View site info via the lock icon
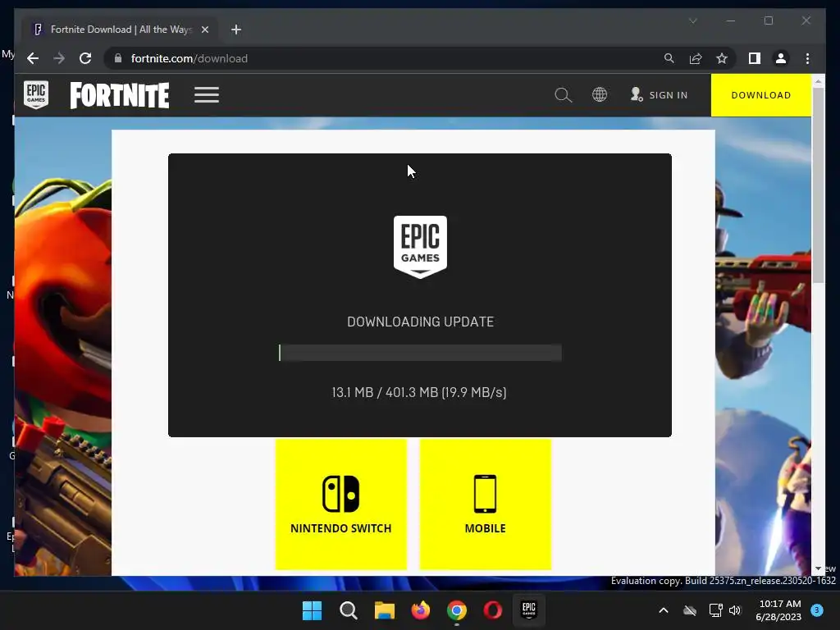840x630 pixels. tap(118, 58)
